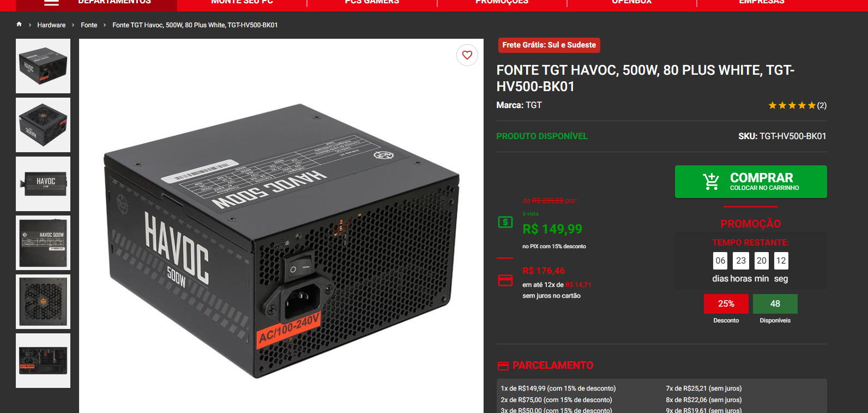Go to Hardware breadcrumb link
This screenshot has height=413, width=868.
(51, 25)
